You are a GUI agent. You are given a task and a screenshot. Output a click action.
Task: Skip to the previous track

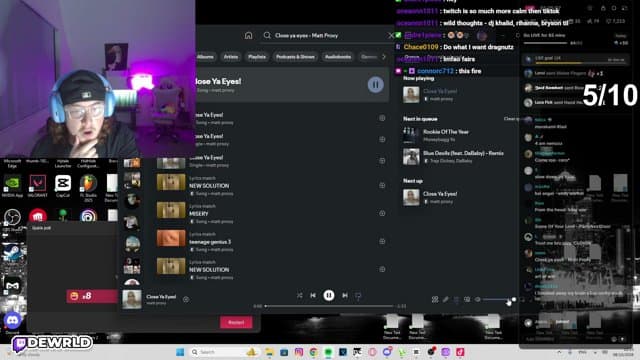pos(313,295)
